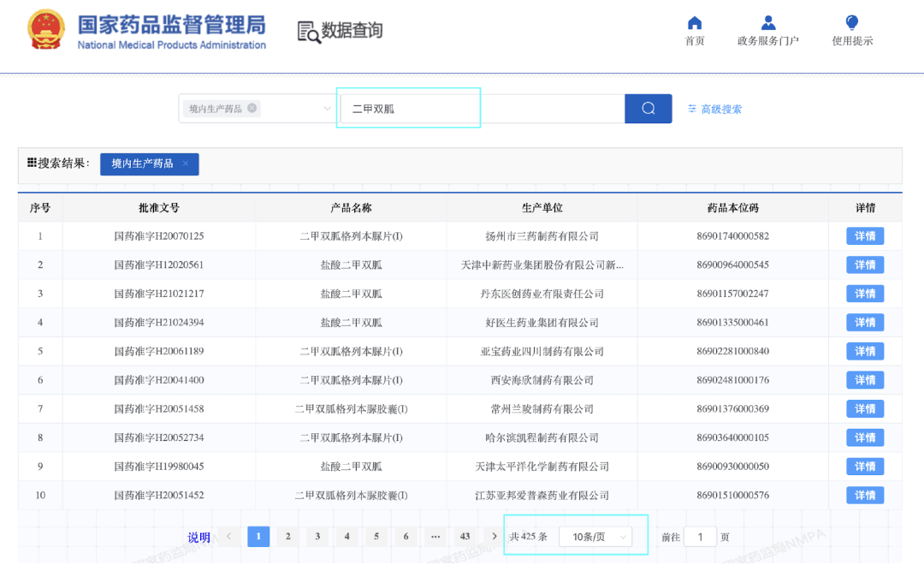Open the 数据查询 magnifier document icon
Viewport: 924px width, 571px height.
click(x=309, y=33)
